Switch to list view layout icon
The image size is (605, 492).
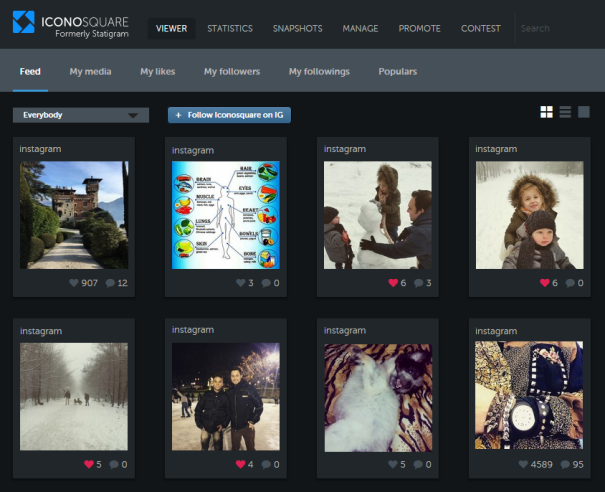(565, 112)
